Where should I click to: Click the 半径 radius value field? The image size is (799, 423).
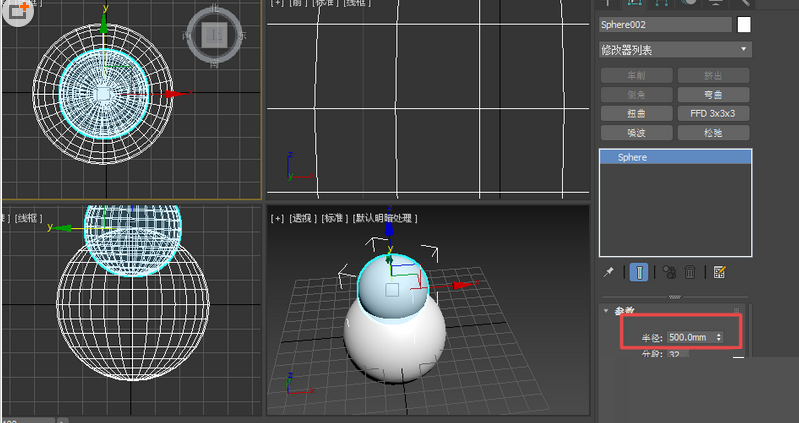tap(690, 338)
